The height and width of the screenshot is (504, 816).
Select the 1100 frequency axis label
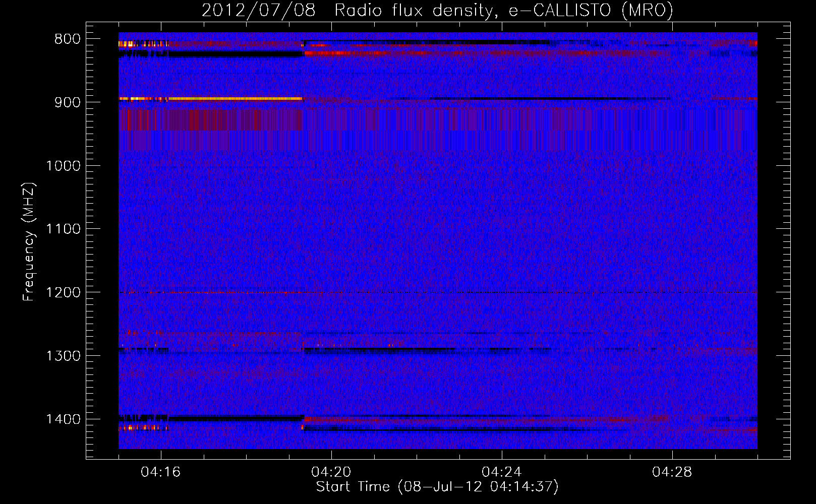[63, 229]
